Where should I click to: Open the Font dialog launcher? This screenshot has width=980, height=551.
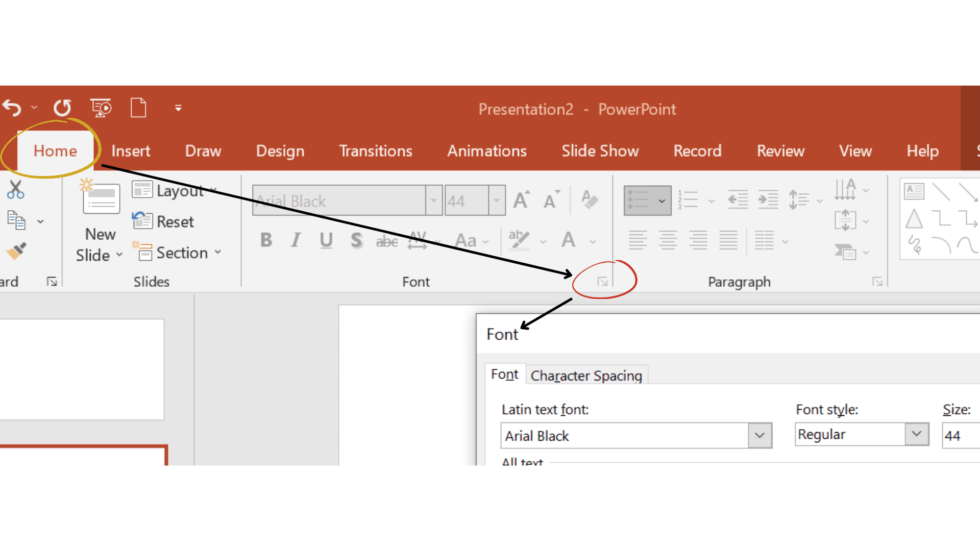602,280
